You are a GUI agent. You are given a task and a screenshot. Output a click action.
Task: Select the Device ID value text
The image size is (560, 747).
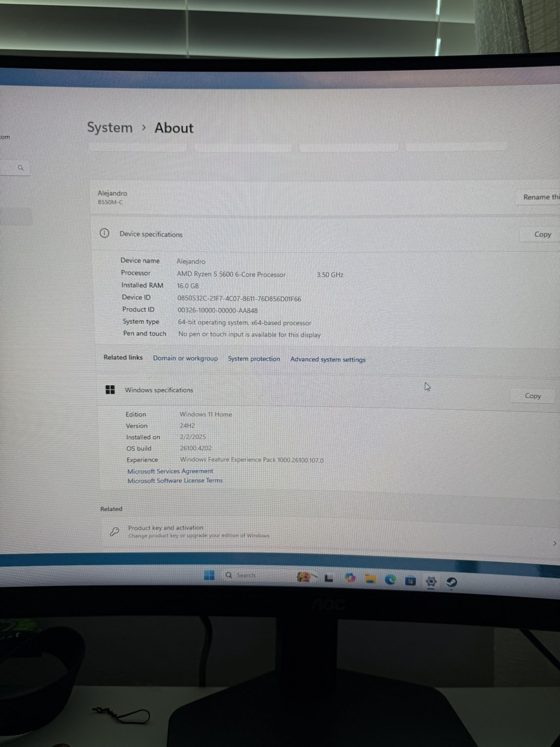point(239,299)
